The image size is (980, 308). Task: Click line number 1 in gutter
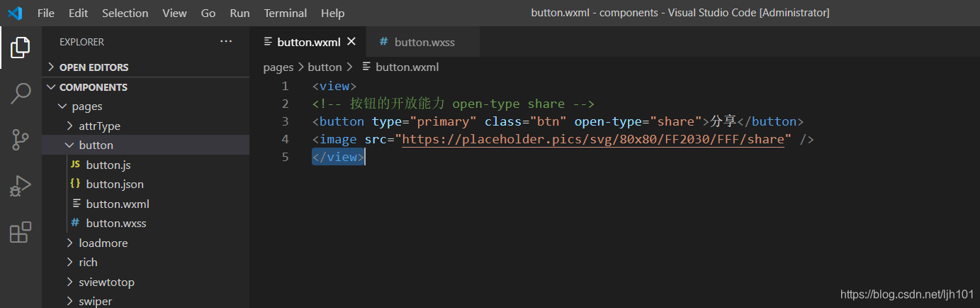tap(285, 86)
